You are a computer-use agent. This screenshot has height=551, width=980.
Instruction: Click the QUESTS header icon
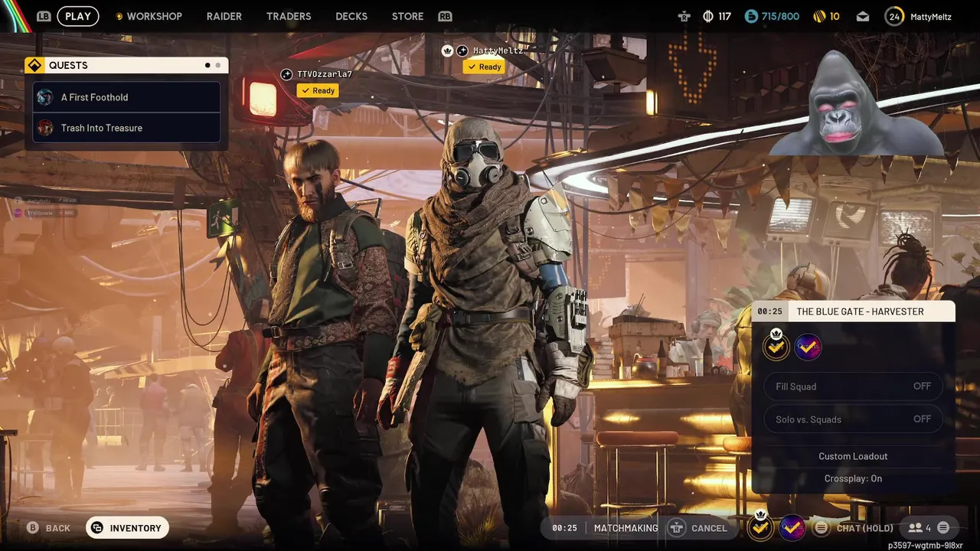[34, 65]
